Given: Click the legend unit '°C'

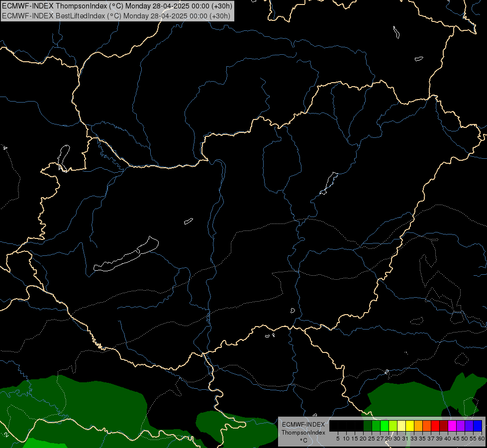Looking at the screenshot, I should 304,441.
